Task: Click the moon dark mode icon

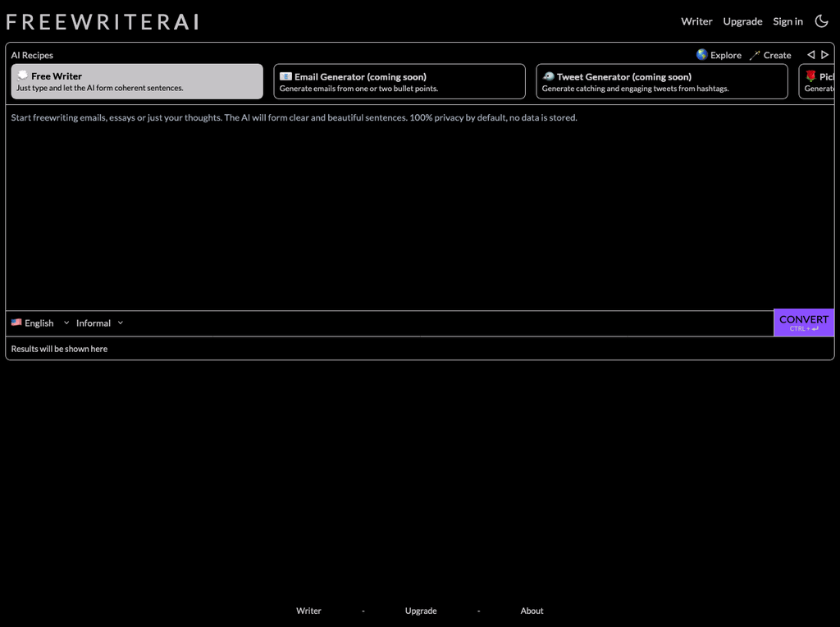Action: coord(821,21)
